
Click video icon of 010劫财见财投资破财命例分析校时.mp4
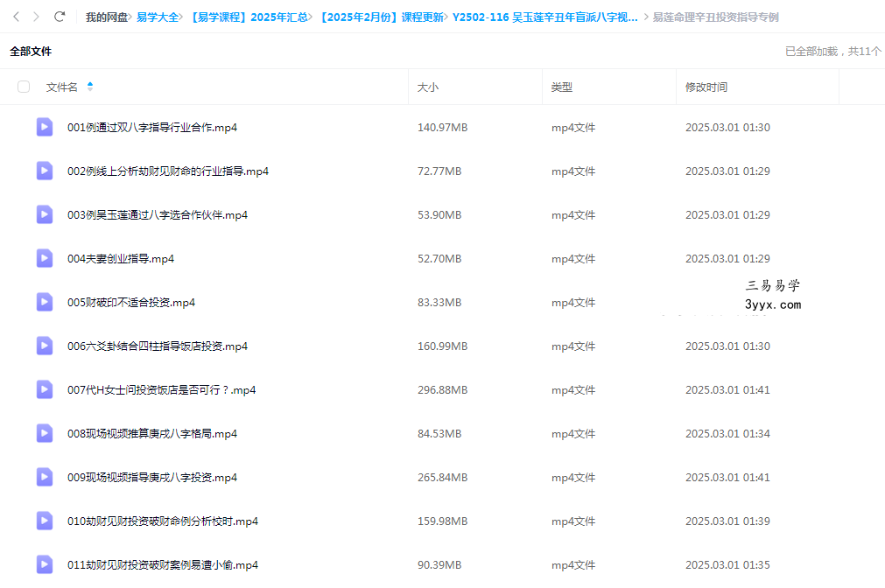(x=45, y=521)
